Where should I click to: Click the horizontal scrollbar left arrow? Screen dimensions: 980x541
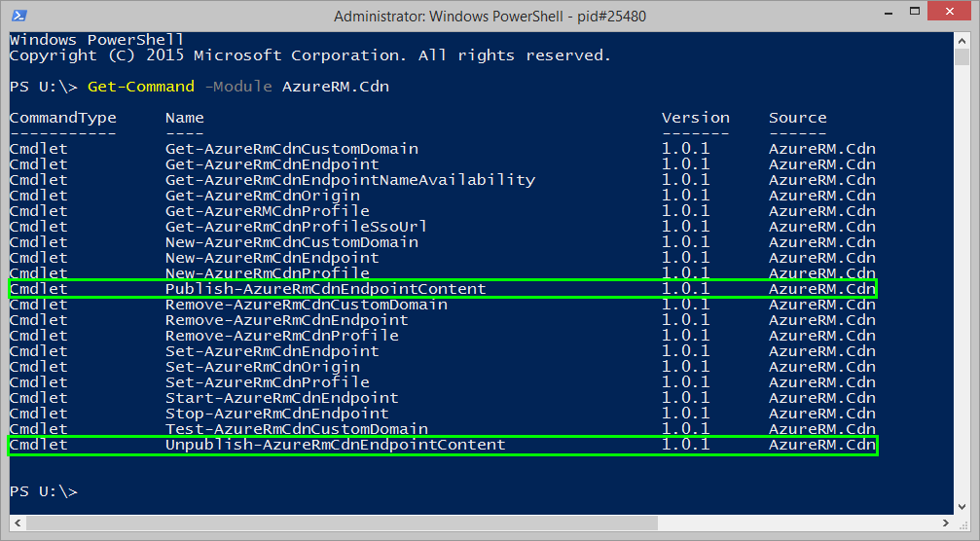[x=18, y=523]
